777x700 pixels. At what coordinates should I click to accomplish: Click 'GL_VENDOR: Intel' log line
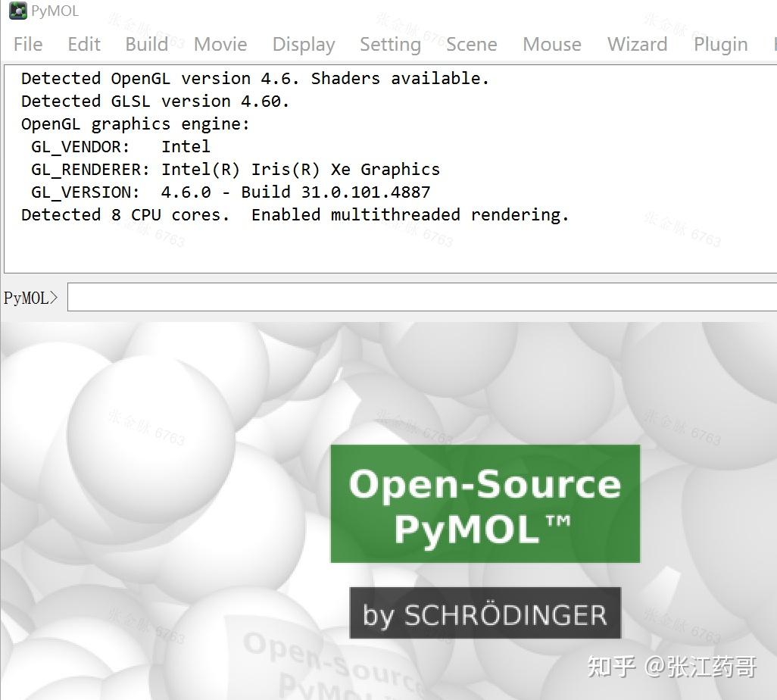click(120, 147)
